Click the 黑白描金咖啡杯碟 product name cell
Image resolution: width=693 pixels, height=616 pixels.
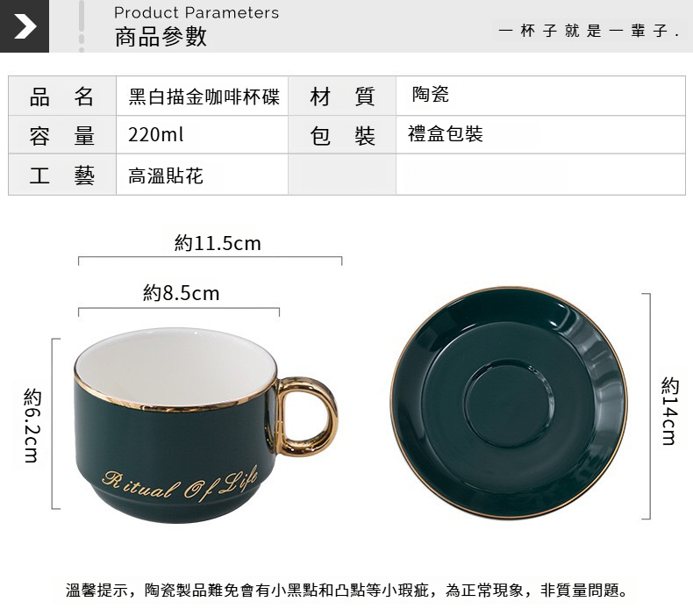click(x=202, y=96)
